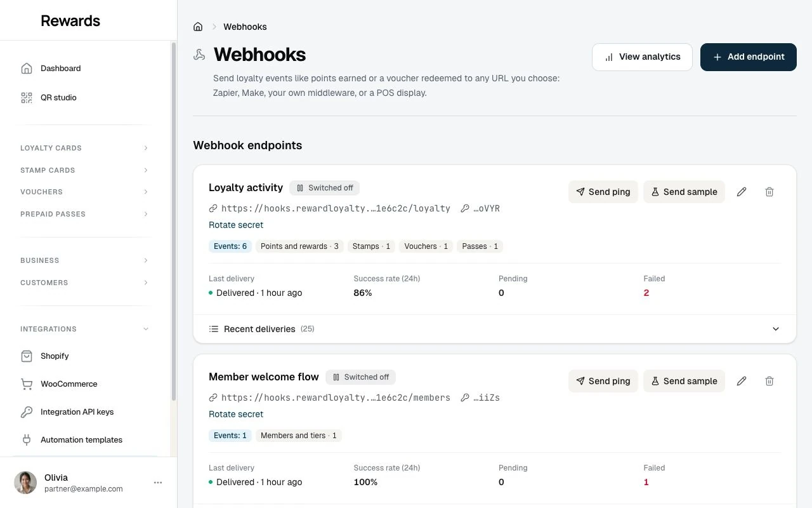Edit the Loyalty activity endpoint

pyautogui.click(x=742, y=192)
